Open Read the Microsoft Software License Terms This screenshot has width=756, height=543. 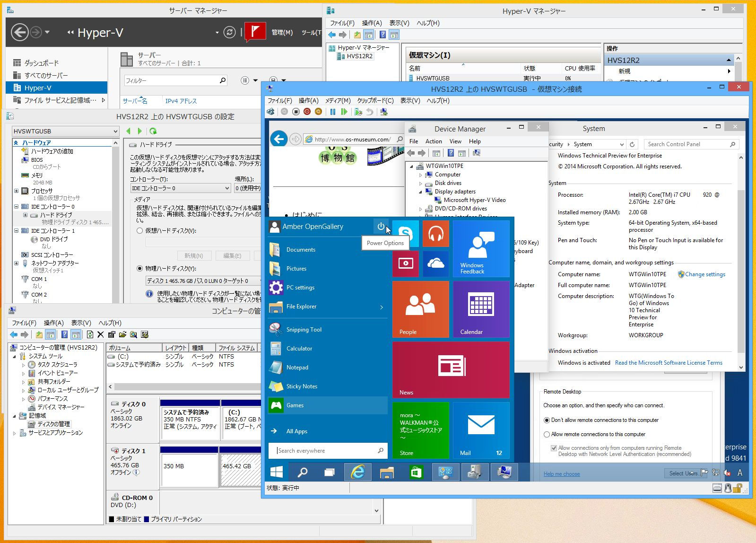pos(669,363)
